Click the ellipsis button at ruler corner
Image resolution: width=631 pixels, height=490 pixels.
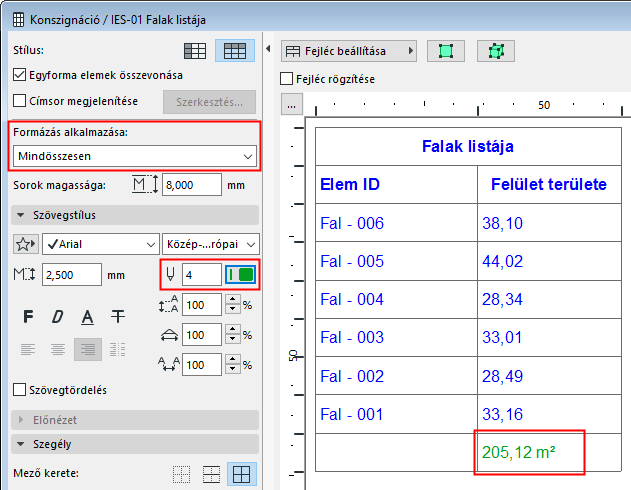click(292, 104)
